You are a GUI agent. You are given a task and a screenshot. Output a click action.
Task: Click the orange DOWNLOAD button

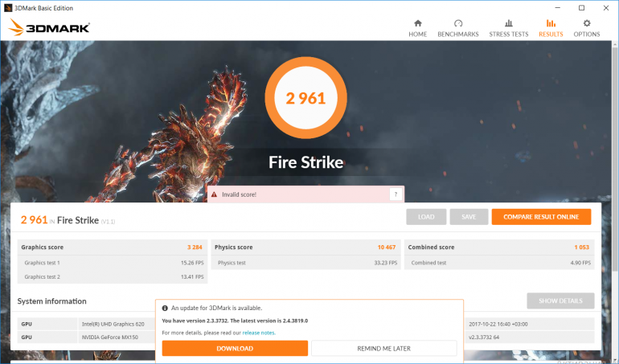click(x=235, y=348)
